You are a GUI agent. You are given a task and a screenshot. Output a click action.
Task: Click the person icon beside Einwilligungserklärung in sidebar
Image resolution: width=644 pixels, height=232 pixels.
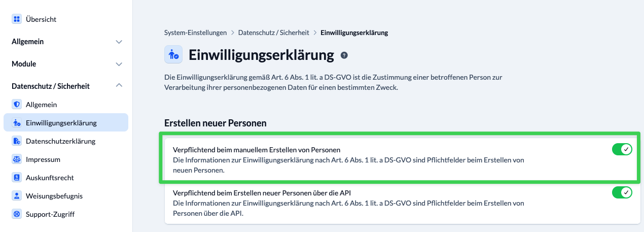[x=17, y=123]
